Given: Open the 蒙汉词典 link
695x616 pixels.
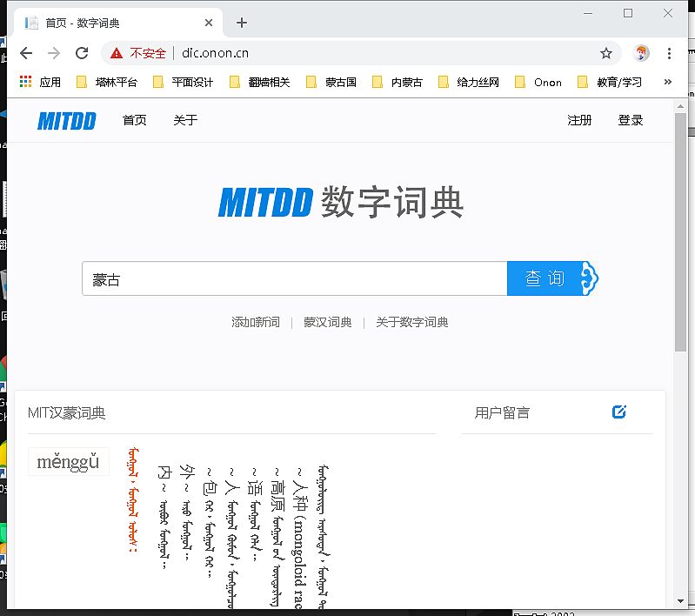Looking at the screenshot, I should coord(328,322).
